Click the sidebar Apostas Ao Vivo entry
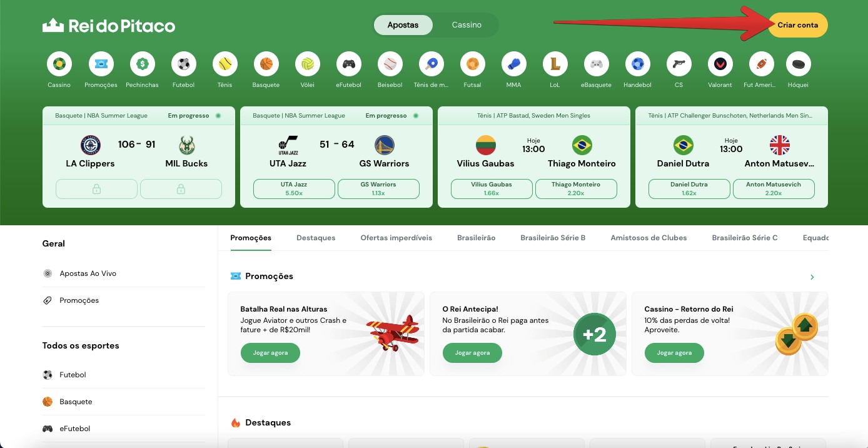 point(123,273)
